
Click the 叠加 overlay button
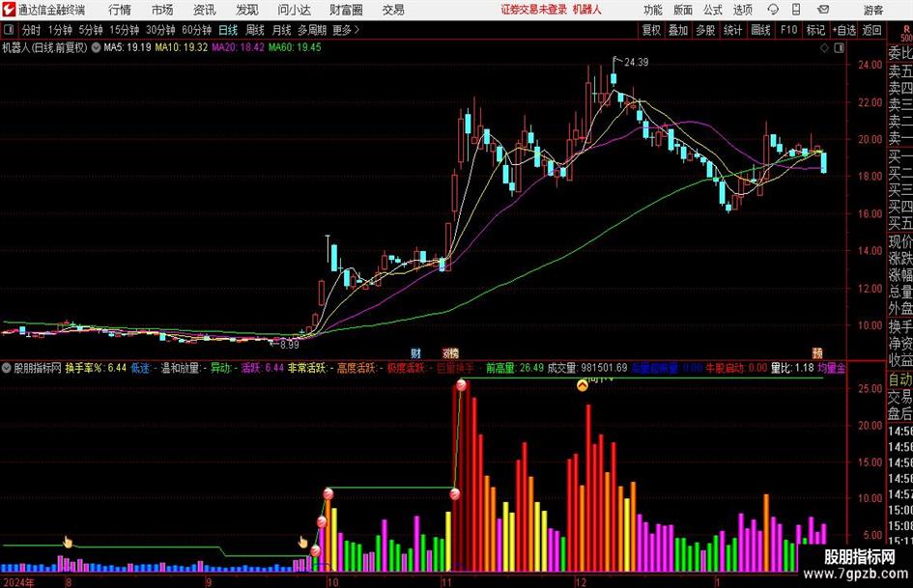click(678, 30)
